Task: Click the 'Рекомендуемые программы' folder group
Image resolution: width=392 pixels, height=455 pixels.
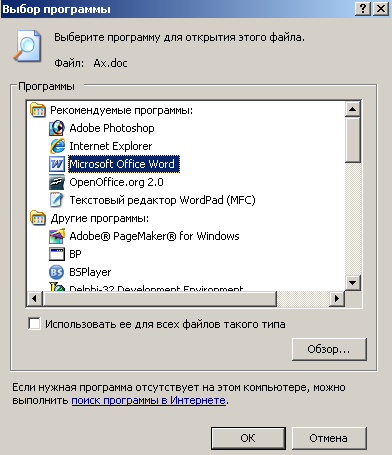Action: [x=112, y=110]
